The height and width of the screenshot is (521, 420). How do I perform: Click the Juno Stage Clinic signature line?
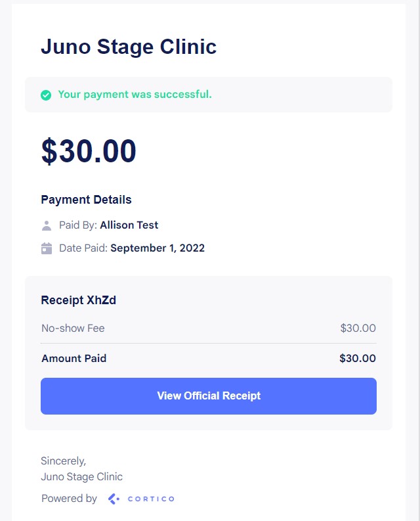81,477
